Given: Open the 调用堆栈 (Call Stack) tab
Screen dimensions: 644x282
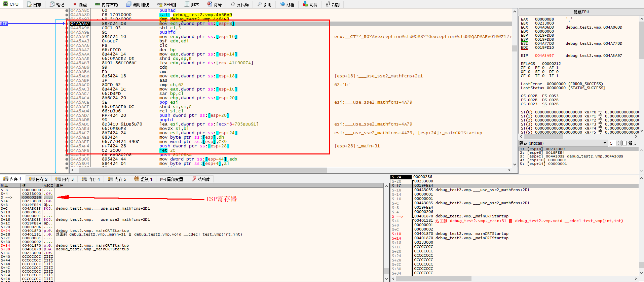Looking at the screenshot, I should click(137, 4).
